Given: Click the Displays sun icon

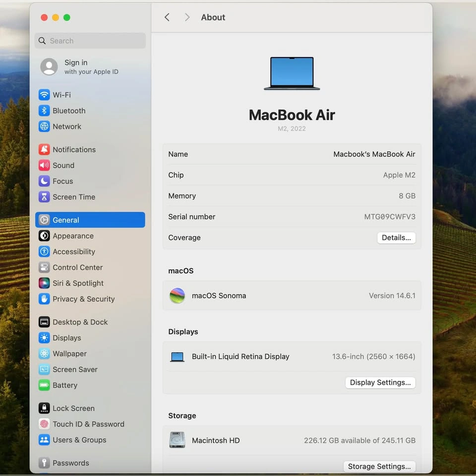Looking at the screenshot, I should [44, 338].
